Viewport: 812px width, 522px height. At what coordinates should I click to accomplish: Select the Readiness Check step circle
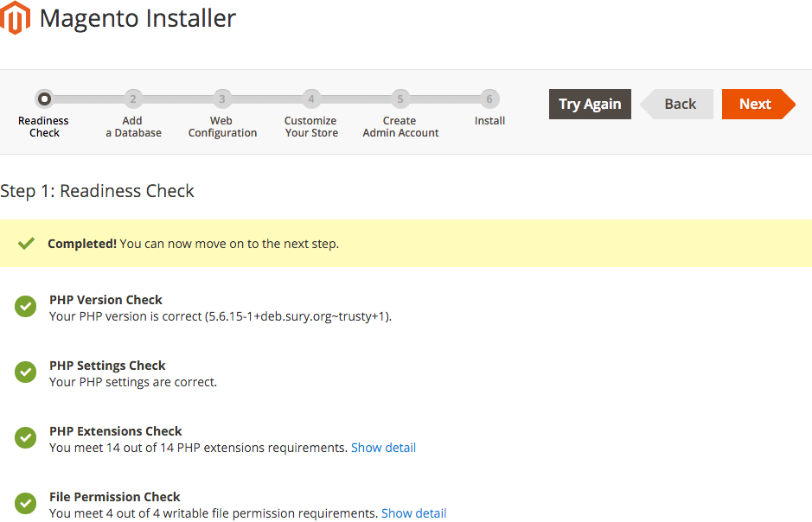[44, 99]
